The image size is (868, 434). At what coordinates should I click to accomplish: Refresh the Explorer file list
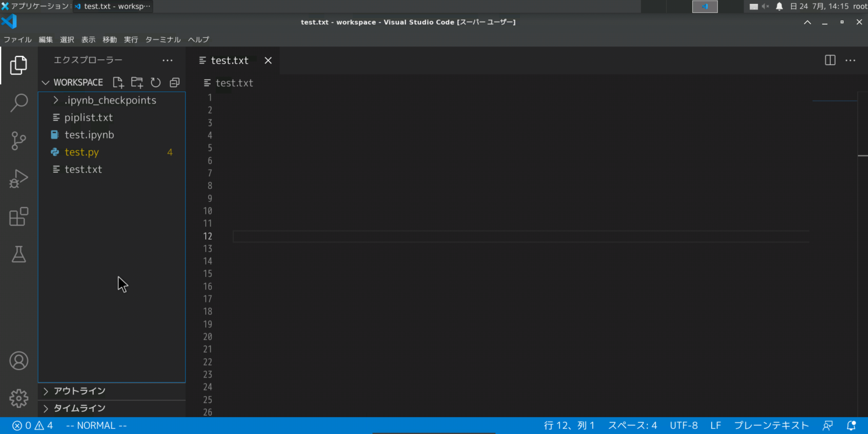(155, 83)
